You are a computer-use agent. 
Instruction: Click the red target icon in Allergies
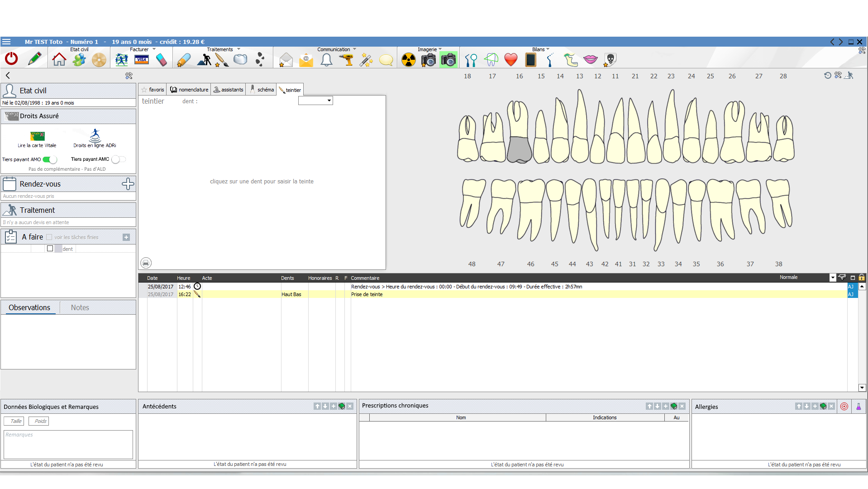click(x=844, y=407)
